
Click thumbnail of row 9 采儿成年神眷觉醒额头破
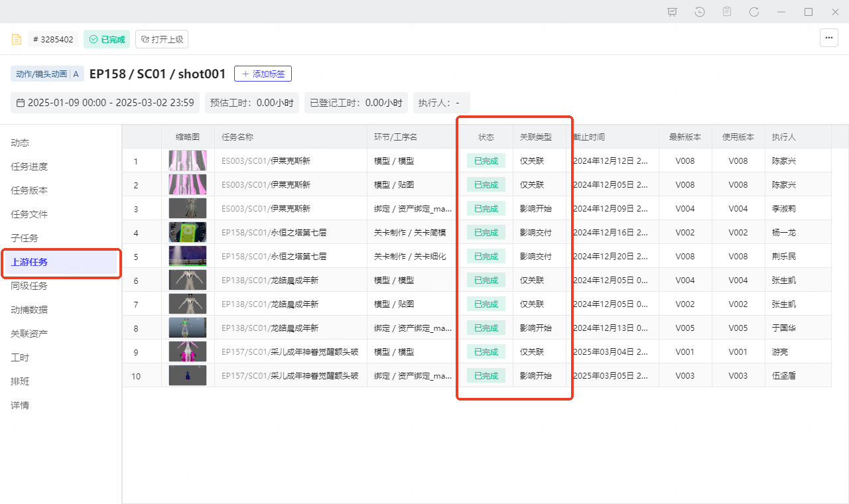pos(188,352)
